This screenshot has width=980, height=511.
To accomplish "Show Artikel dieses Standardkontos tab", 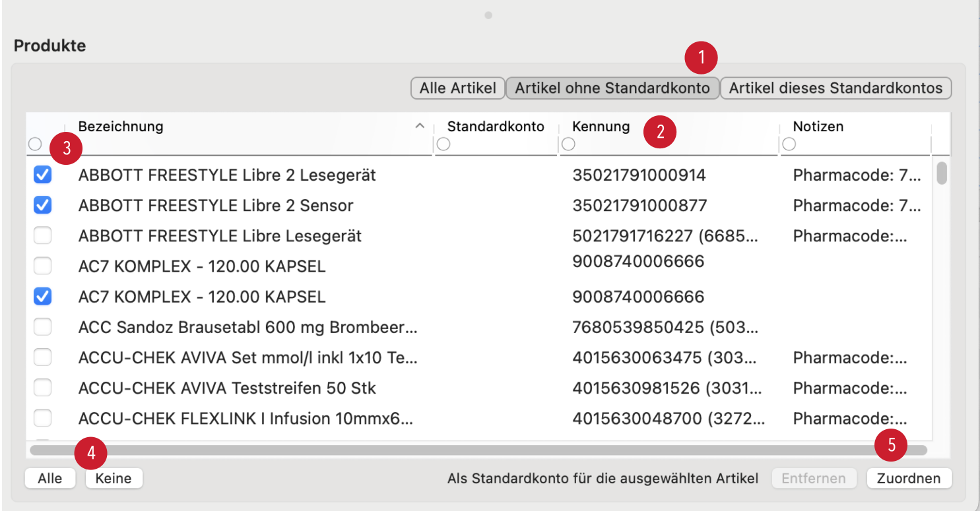I will pyautogui.click(x=836, y=88).
